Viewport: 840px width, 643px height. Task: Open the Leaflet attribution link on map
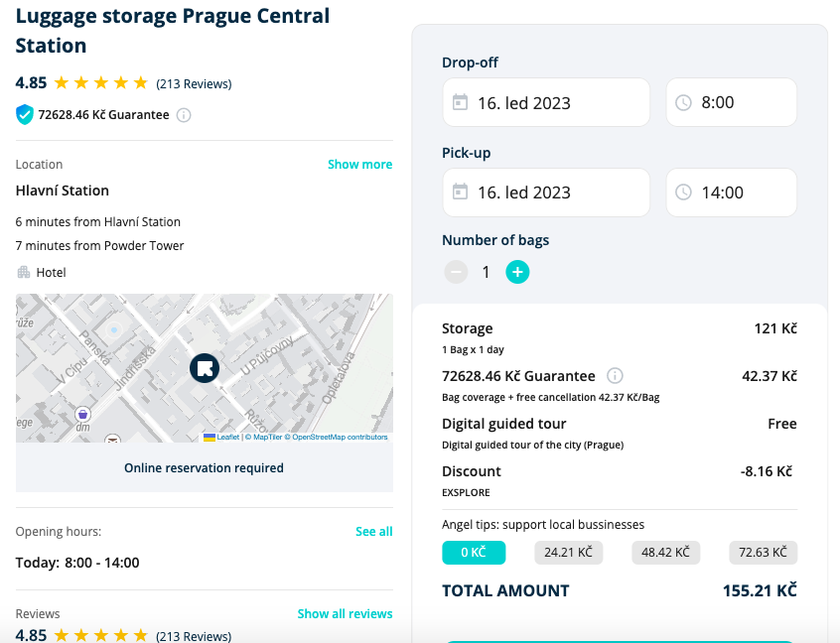pyautogui.click(x=227, y=438)
